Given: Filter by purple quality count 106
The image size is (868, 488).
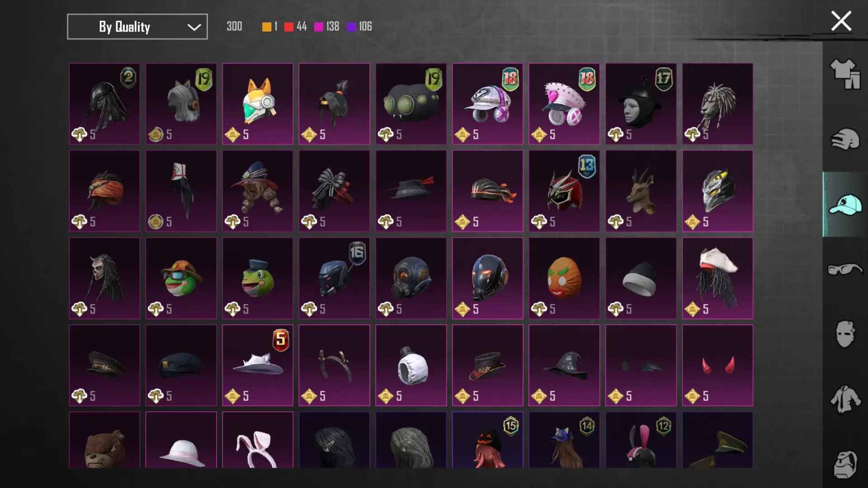Looking at the screenshot, I should pos(359,27).
